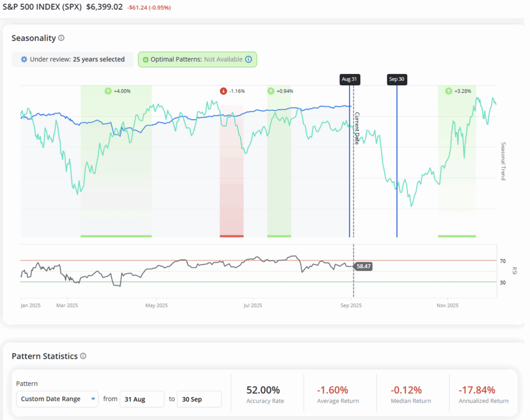Click the +4.00% pattern return label
530x420 pixels.
pyautogui.click(x=122, y=91)
